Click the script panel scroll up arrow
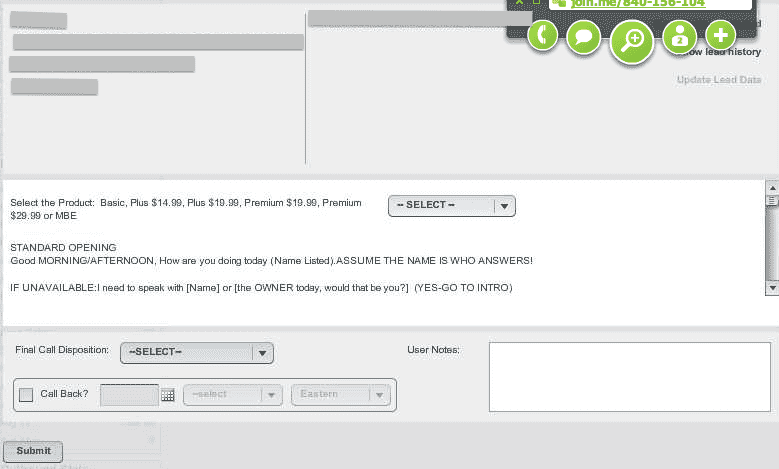This screenshot has height=469, width=779. [772, 188]
